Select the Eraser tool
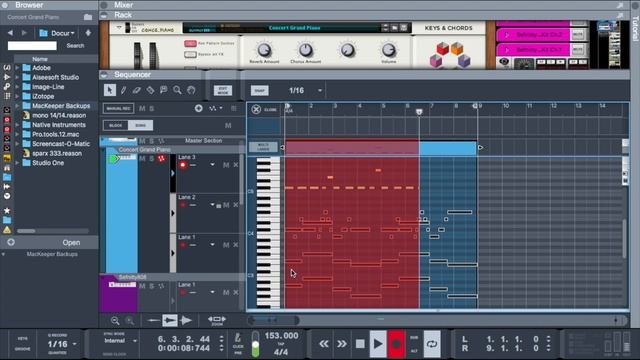640x360 pixels. [x=137, y=90]
